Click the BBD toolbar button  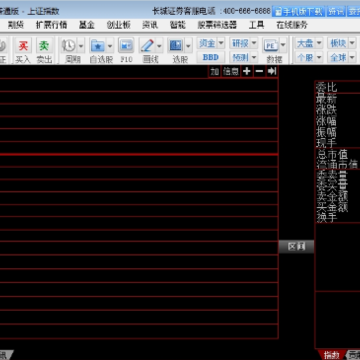click(x=211, y=57)
